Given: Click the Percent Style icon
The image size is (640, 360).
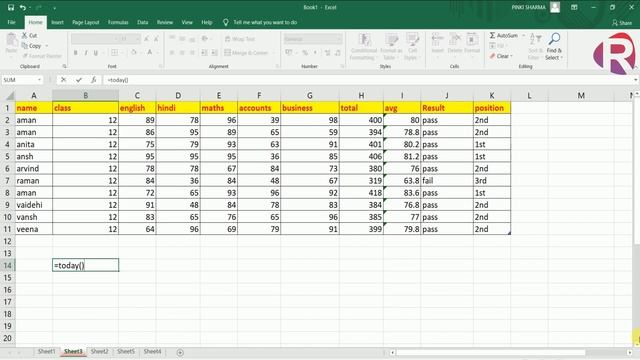Looking at the screenshot, I should pyautogui.click(x=305, y=53).
